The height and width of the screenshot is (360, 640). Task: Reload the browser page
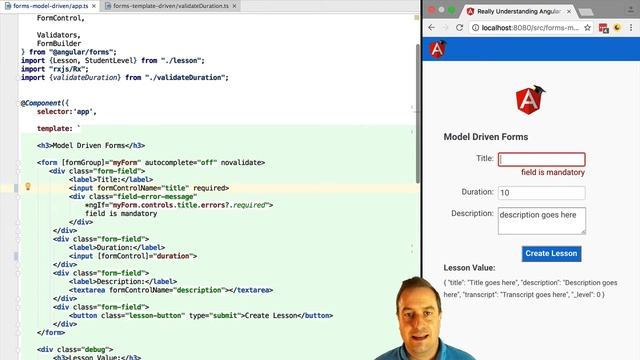point(460,28)
